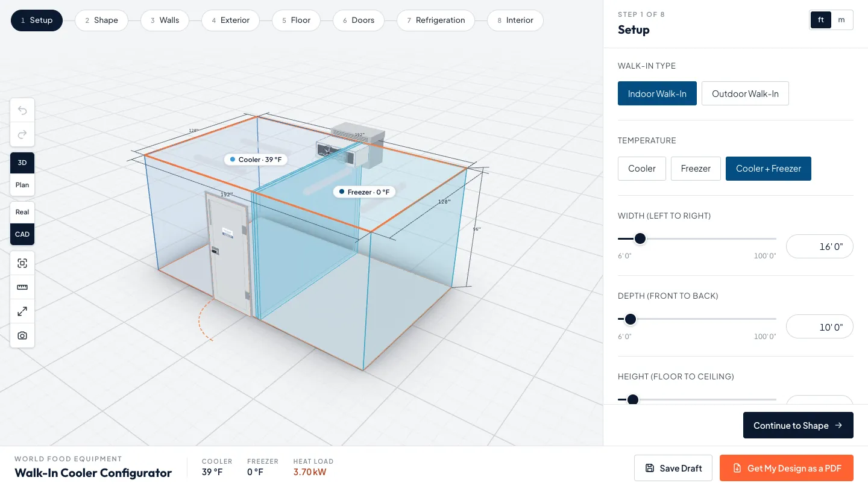The height and width of the screenshot is (489, 868).
Task: Go to step 7 Refrigeration
Action: [436, 20]
